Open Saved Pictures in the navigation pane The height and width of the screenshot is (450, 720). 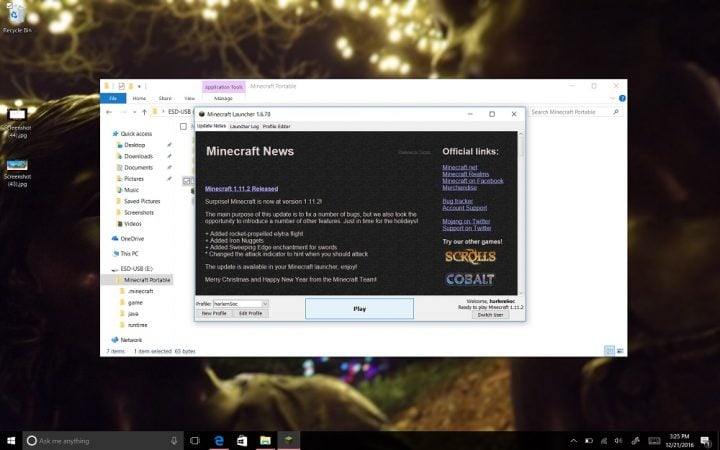click(142, 201)
